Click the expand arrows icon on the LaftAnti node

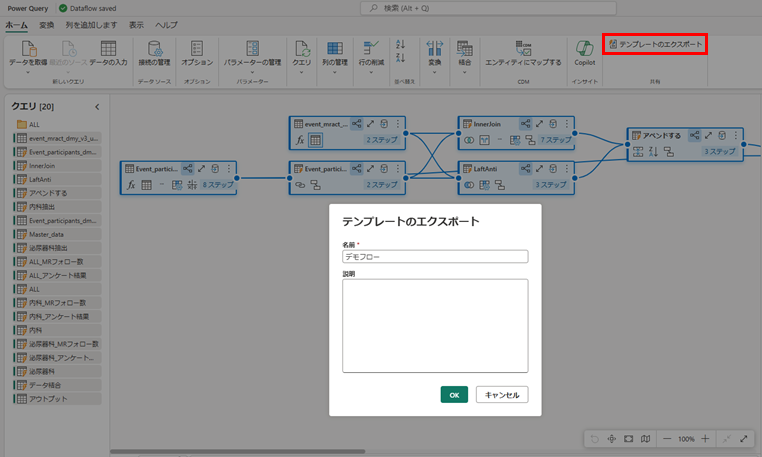[539, 169]
